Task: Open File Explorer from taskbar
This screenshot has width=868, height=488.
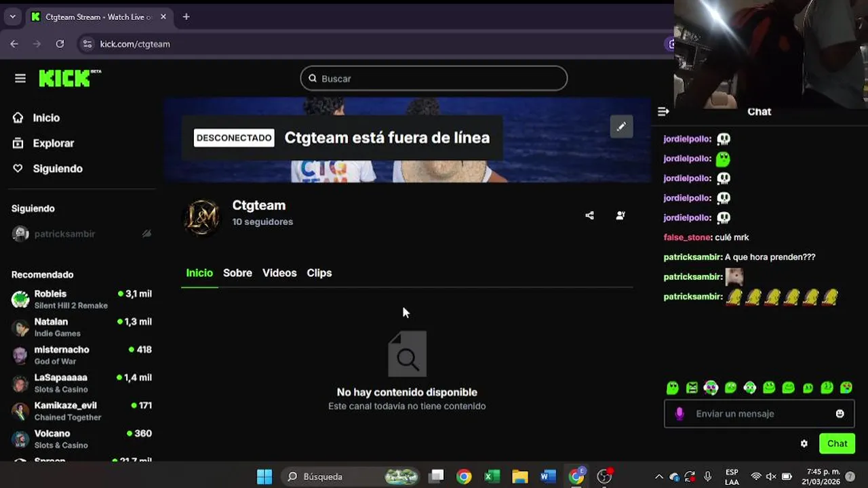Action: (x=519, y=476)
